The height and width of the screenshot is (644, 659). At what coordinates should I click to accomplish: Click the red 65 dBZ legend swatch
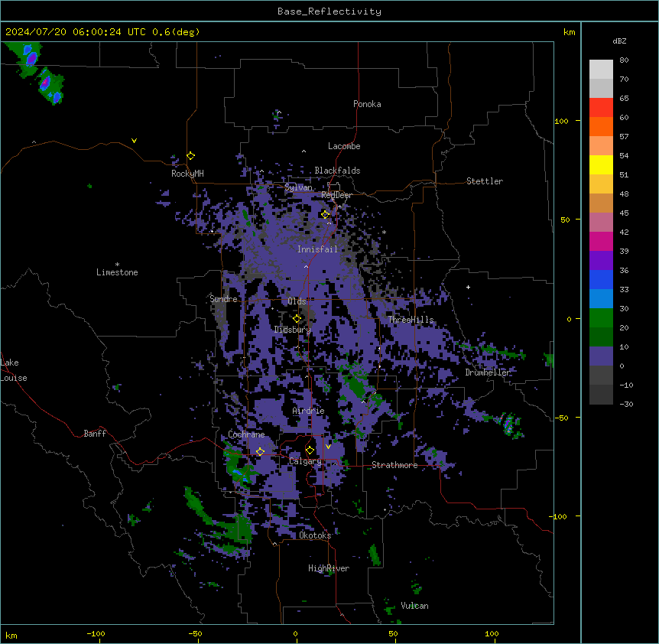tap(601, 107)
